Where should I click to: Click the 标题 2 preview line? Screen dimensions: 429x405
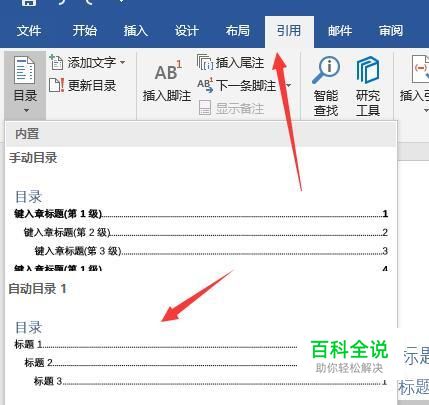tap(161, 362)
